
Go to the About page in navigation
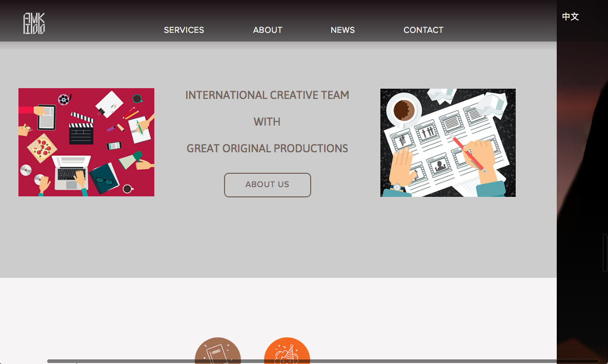(x=268, y=30)
